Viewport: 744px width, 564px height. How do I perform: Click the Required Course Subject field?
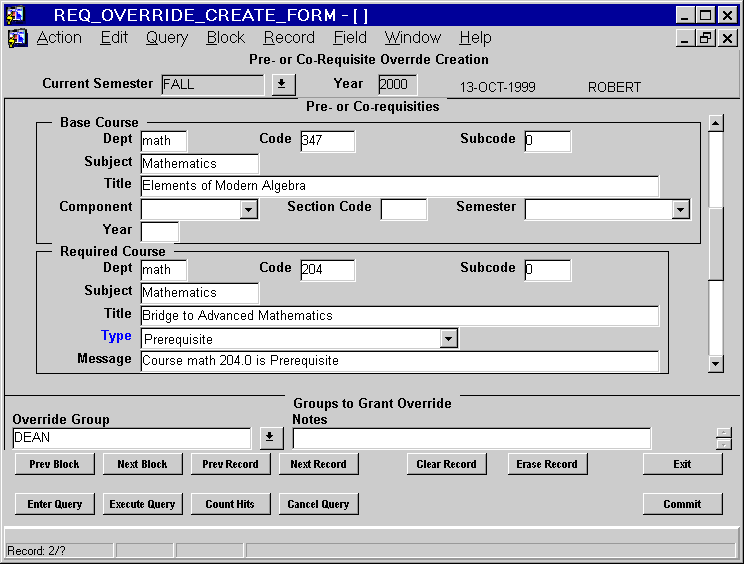pyautogui.click(x=200, y=293)
